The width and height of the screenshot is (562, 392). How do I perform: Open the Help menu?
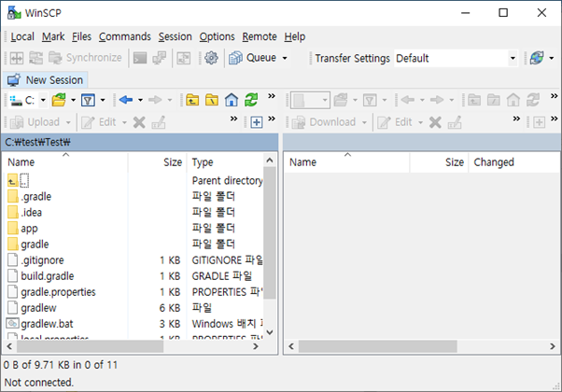(x=295, y=36)
